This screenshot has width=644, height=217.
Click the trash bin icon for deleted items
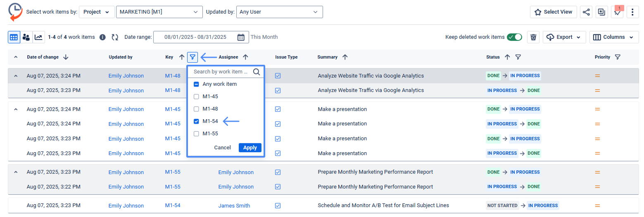coord(533,37)
